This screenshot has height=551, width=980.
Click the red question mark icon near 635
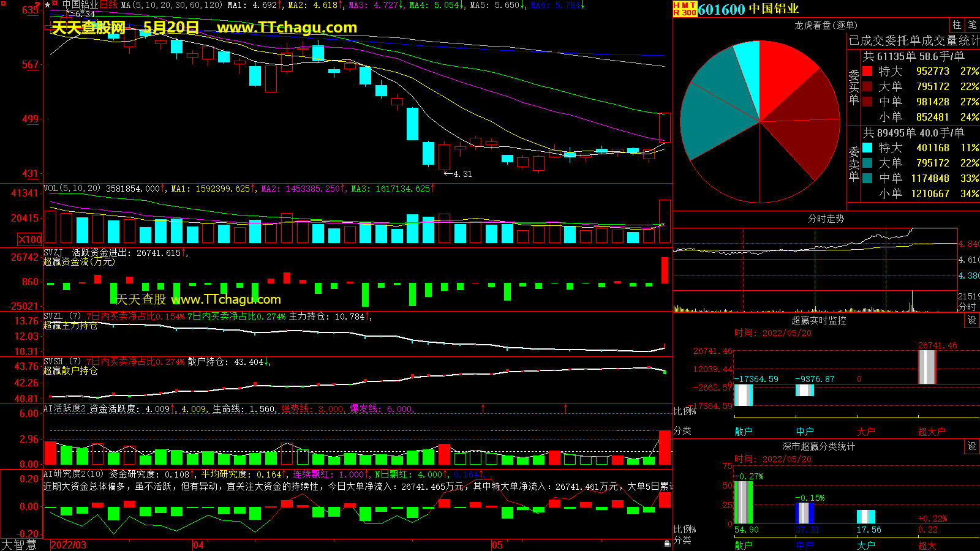[37, 6]
